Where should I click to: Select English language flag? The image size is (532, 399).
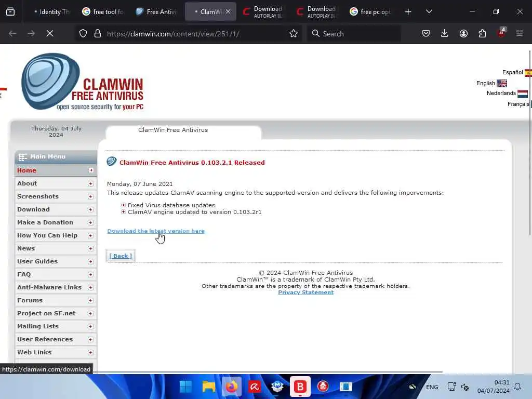point(501,83)
